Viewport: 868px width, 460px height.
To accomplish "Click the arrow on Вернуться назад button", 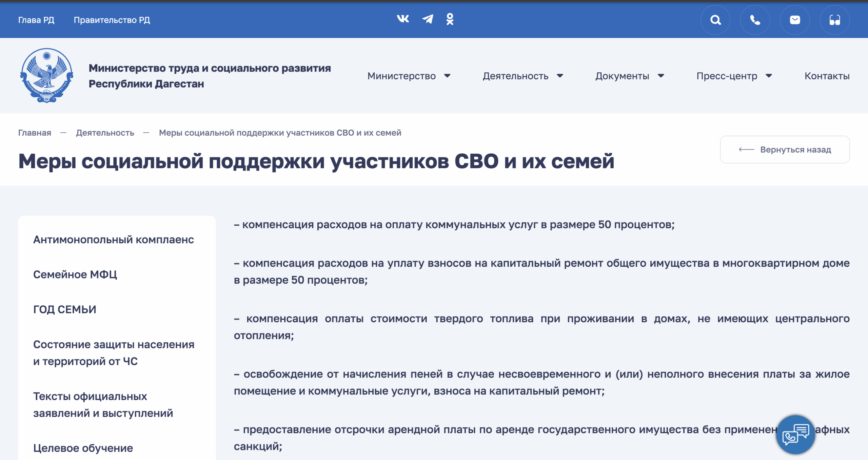I will point(747,150).
